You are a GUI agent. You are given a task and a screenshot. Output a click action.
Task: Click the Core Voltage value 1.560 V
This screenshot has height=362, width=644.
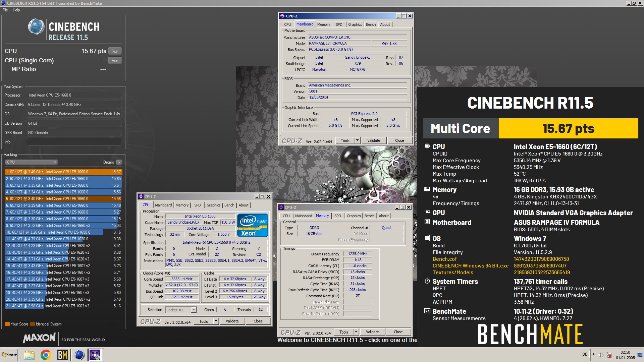pos(223,234)
